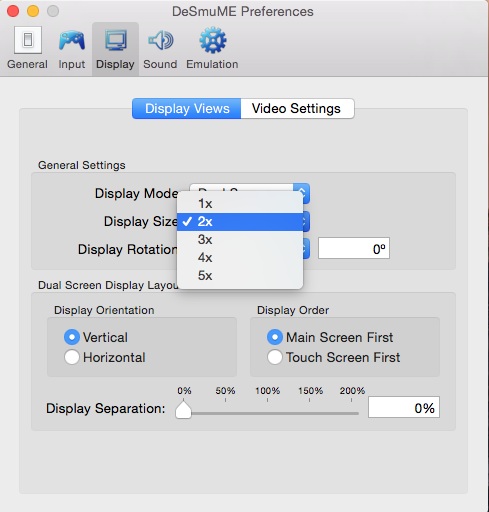The height and width of the screenshot is (512, 489).
Task: Pick 4x from the size menu
Action: [x=240, y=257]
